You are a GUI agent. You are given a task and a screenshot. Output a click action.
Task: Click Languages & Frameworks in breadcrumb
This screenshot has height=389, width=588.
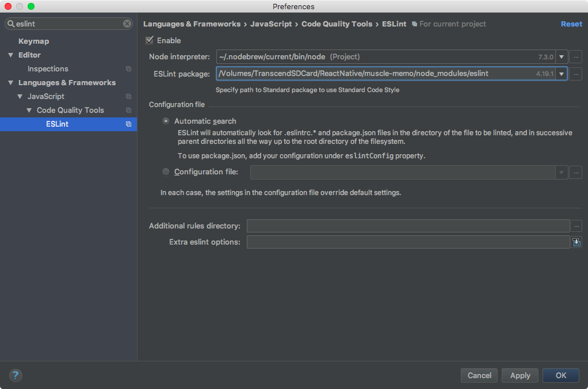point(192,24)
